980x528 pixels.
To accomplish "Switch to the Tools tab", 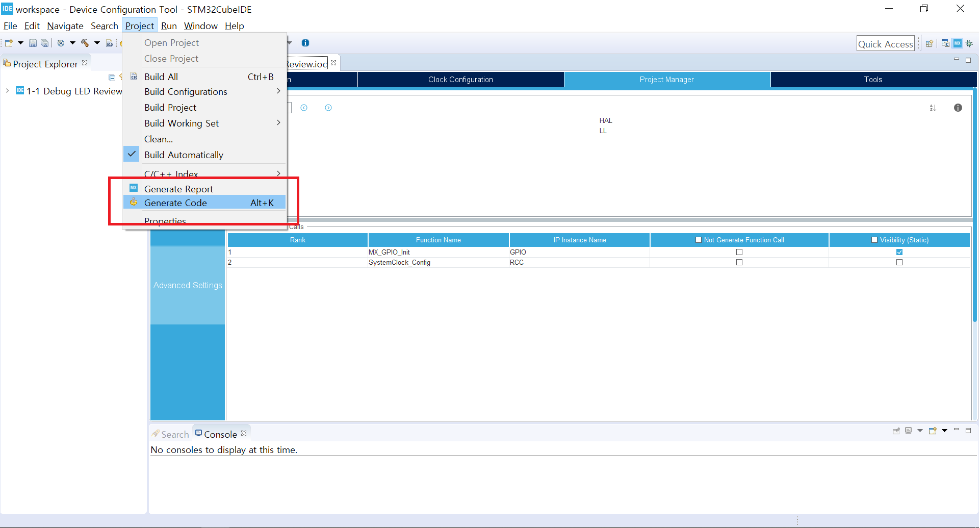I will click(x=873, y=80).
